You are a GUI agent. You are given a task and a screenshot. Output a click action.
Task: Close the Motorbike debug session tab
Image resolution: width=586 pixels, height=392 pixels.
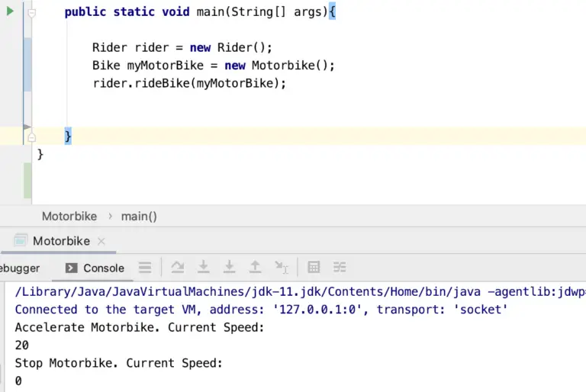coord(101,241)
